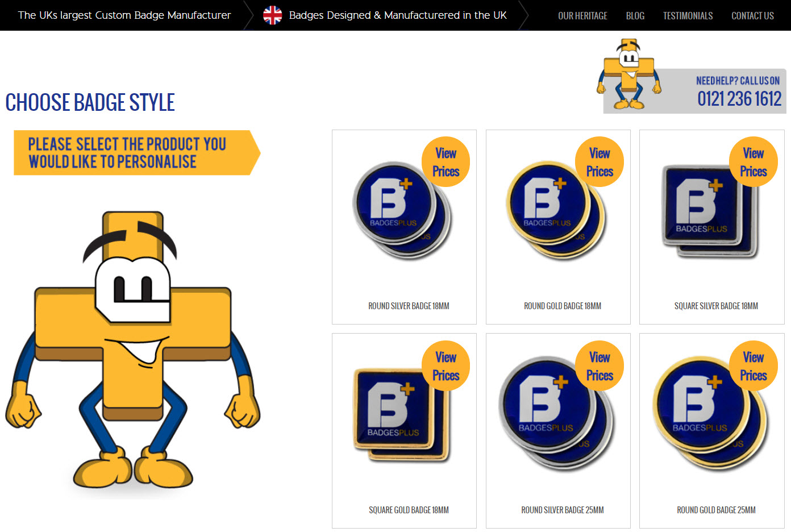Click 'Please select the product' yellow banner
This screenshot has width=791, height=532.
[137, 152]
